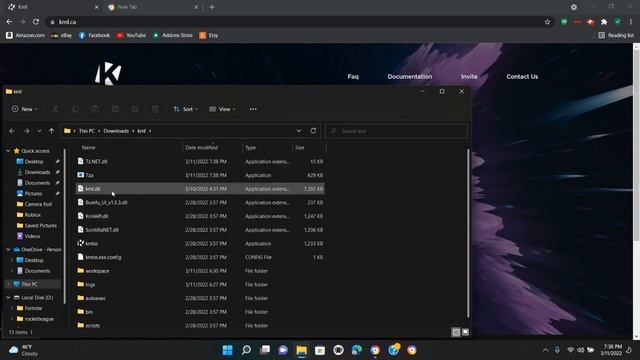Select the workspace folder

[200, 271]
